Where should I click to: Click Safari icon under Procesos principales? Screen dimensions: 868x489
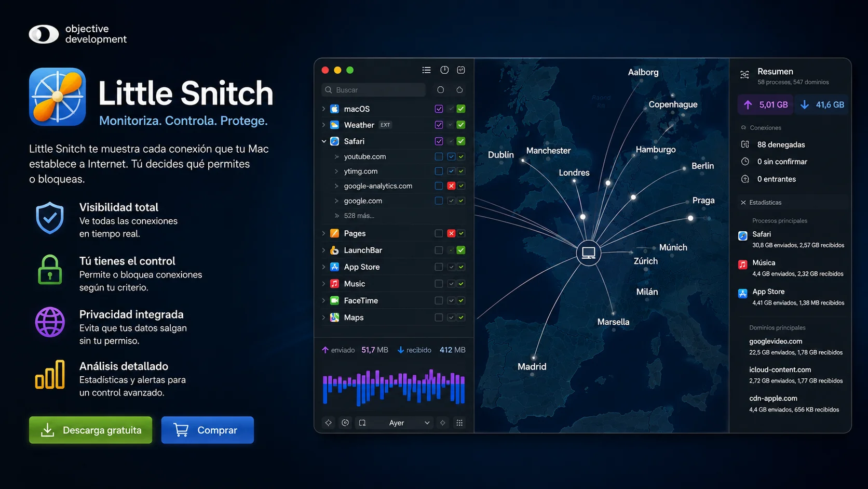pos(743,236)
